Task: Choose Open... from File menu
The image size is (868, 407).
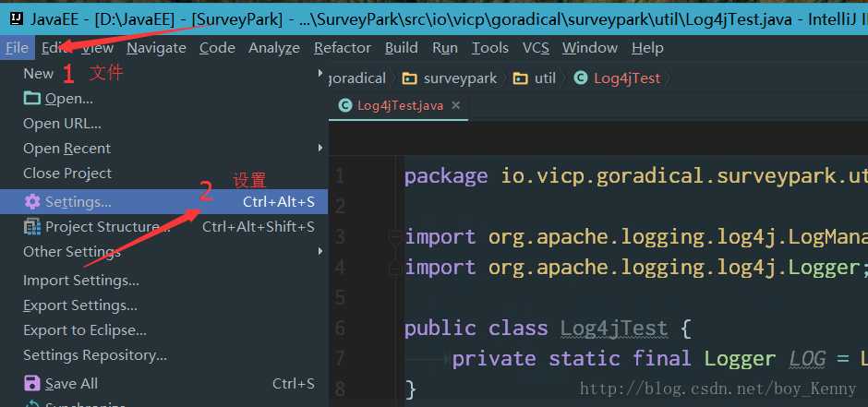Action: [x=163, y=99]
